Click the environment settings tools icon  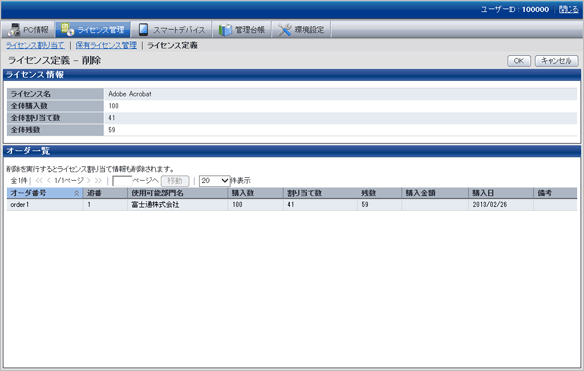(285, 30)
